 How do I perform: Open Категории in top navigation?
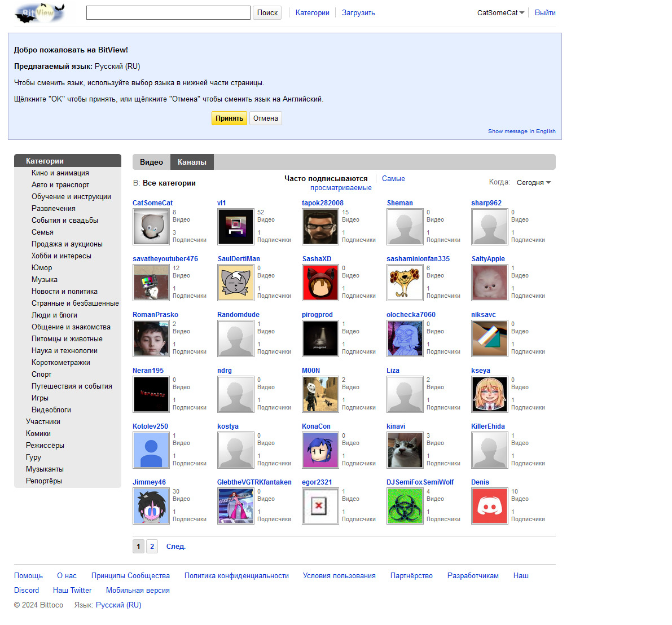[313, 13]
